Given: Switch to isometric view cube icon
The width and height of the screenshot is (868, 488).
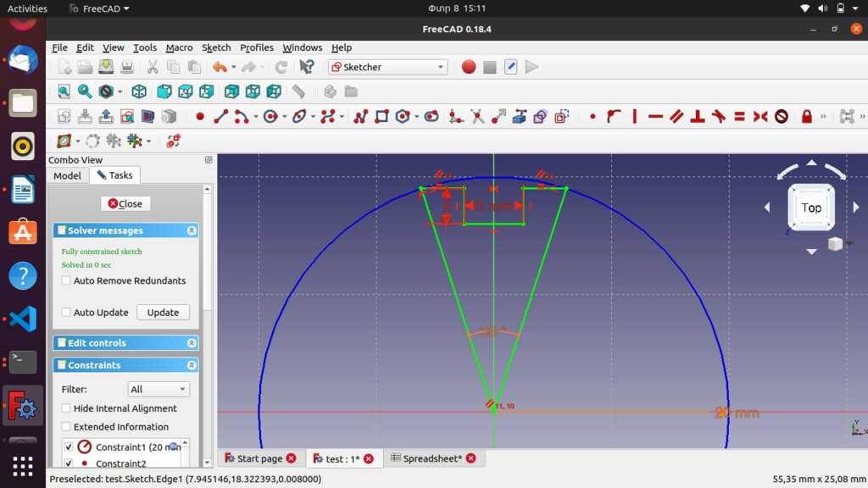Looking at the screenshot, I should (x=139, y=91).
